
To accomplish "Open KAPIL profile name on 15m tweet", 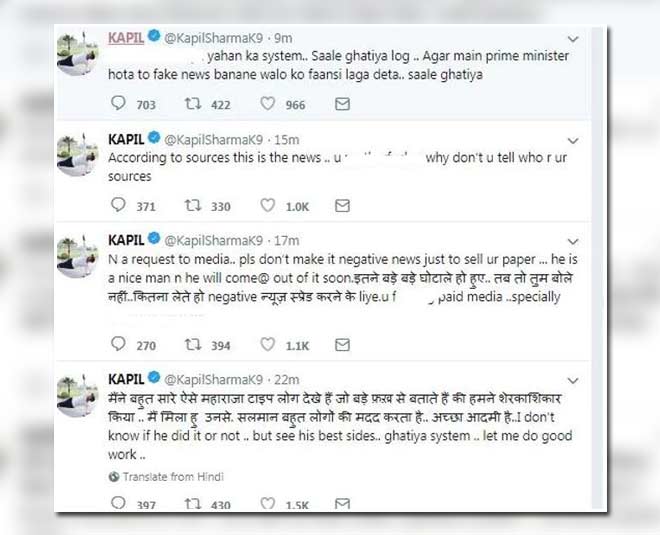I will (125, 137).
